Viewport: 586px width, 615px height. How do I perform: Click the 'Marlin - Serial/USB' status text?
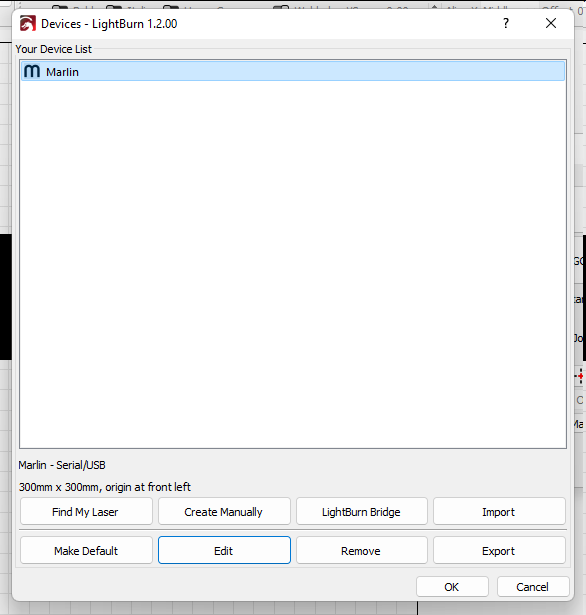point(62,465)
